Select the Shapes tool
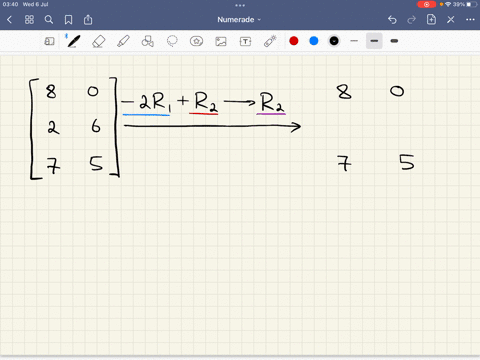 click(147, 41)
